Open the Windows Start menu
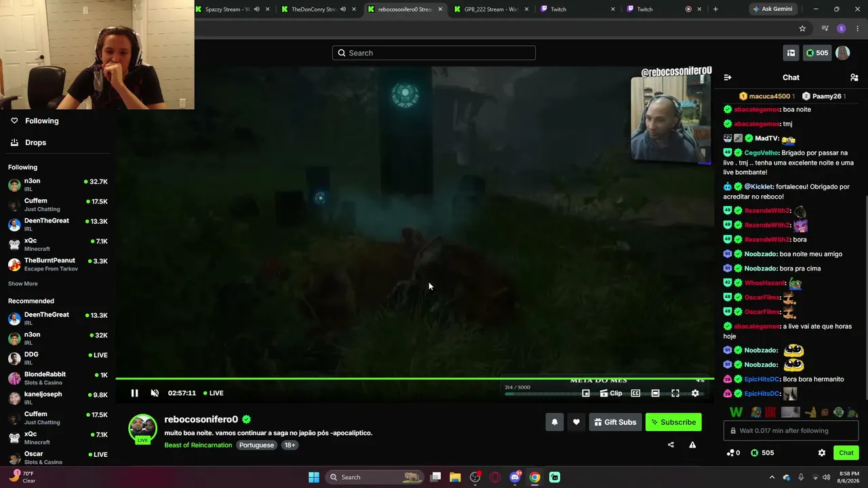 (314, 477)
